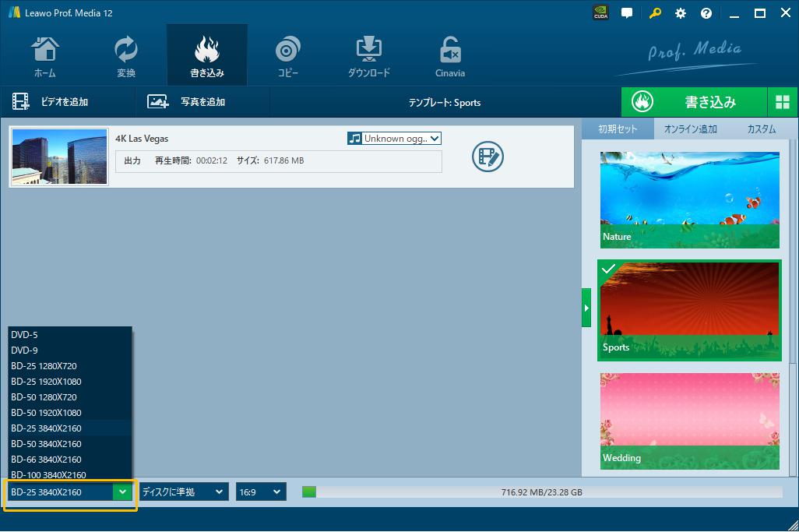The image size is (799, 532).
Task: Open the ディスクに準拠 quality dropdown
Action: point(184,492)
